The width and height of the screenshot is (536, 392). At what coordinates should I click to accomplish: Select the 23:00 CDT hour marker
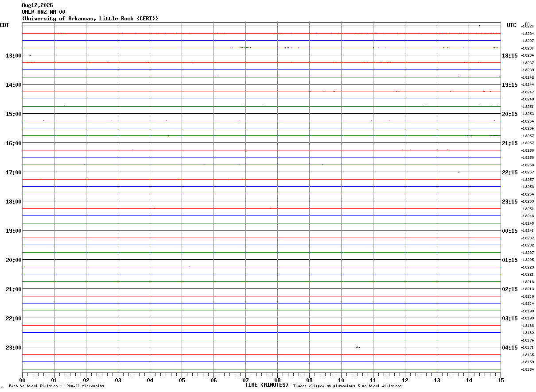tap(13, 347)
